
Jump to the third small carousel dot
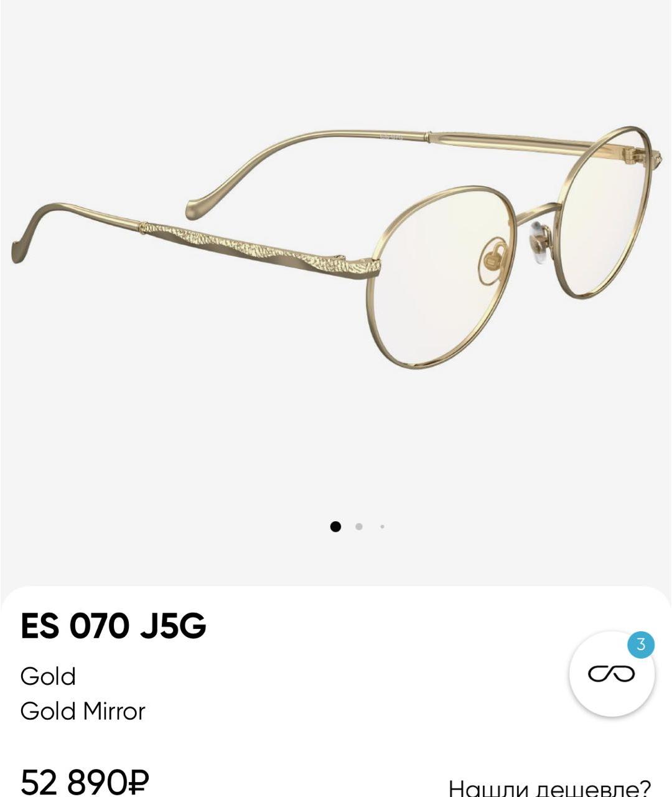[382, 527]
